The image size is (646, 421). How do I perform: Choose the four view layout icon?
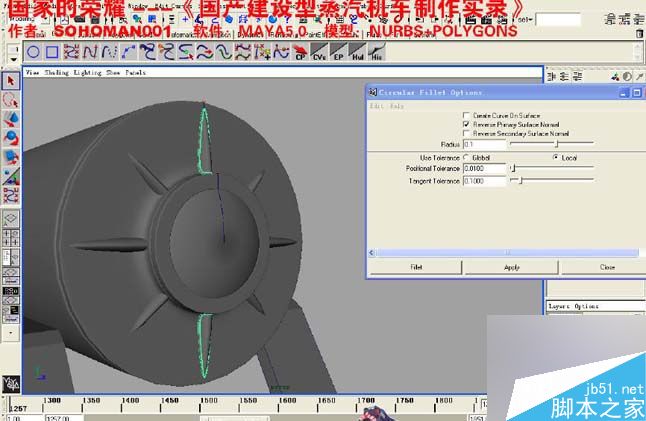click(x=11, y=238)
